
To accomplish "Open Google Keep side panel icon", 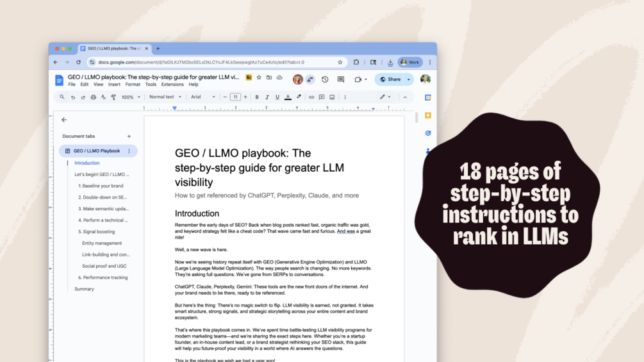I will click(428, 115).
